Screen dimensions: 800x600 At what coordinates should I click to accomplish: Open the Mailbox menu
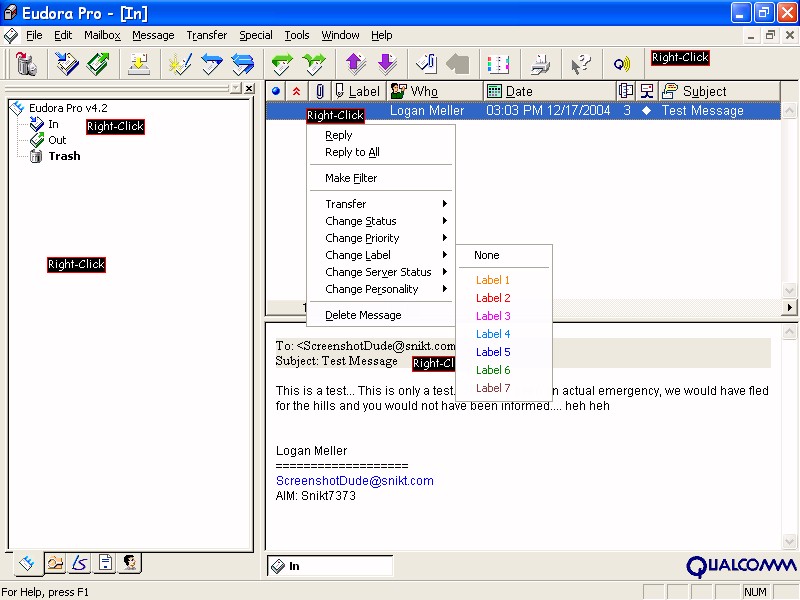point(102,35)
